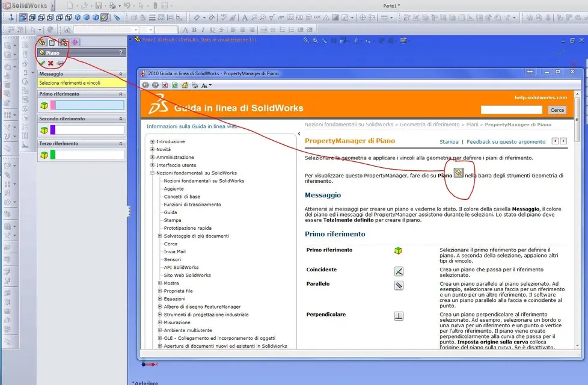Screen dimensions: 588x385
Task: Follow the Piani breadcrumb link
Action: click(x=472, y=125)
